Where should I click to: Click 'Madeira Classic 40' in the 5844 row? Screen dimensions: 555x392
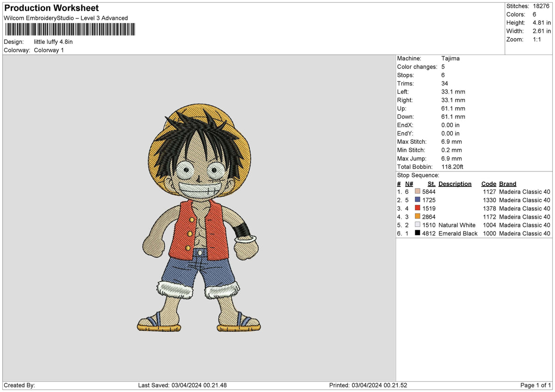[x=525, y=192]
